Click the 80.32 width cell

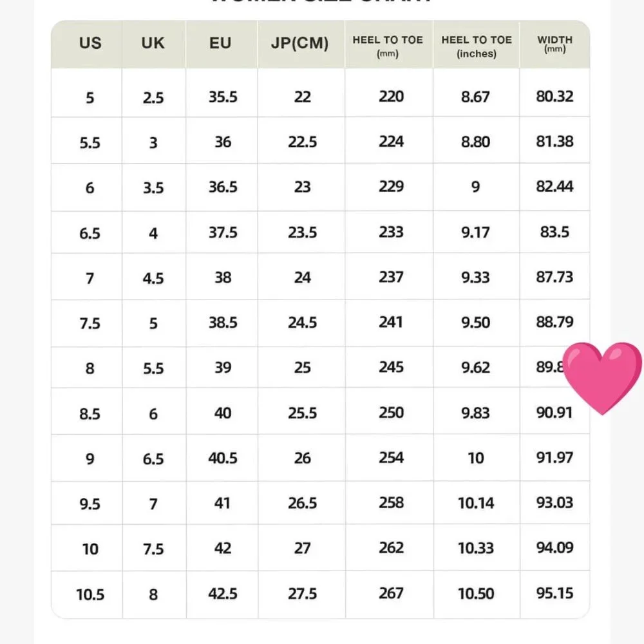point(554,97)
